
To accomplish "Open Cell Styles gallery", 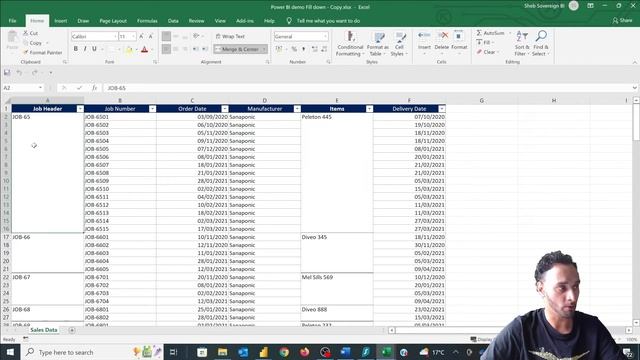I will pos(399,44).
